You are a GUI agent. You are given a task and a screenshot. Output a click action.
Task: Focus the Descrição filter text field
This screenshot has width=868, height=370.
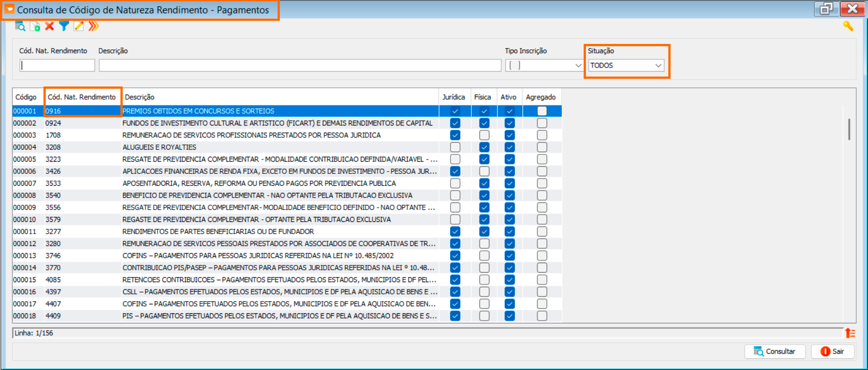point(300,66)
